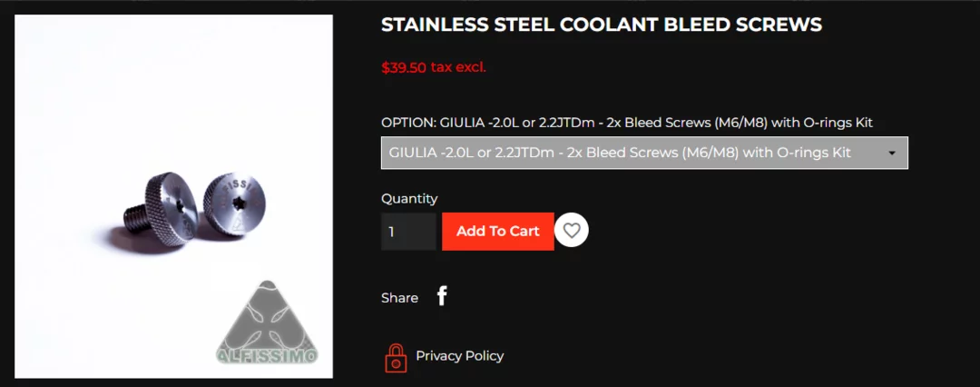Open the Privacy Policy link
The height and width of the screenshot is (387, 980).
459,356
